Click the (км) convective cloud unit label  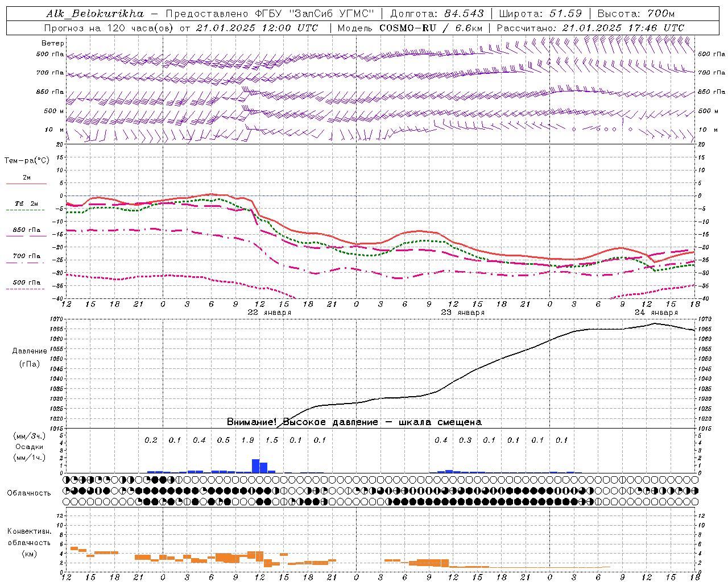tap(29, 554)
